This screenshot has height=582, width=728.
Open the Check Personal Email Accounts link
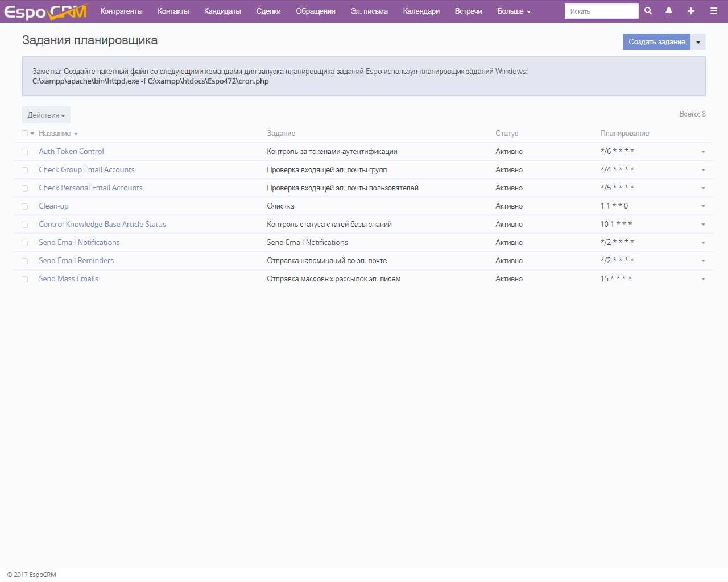(x=90, y=188)
